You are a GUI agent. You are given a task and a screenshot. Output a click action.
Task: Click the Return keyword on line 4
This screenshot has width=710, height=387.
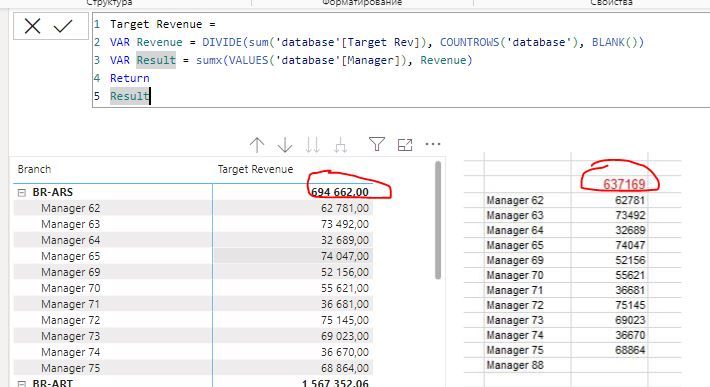tap(130, 78)
